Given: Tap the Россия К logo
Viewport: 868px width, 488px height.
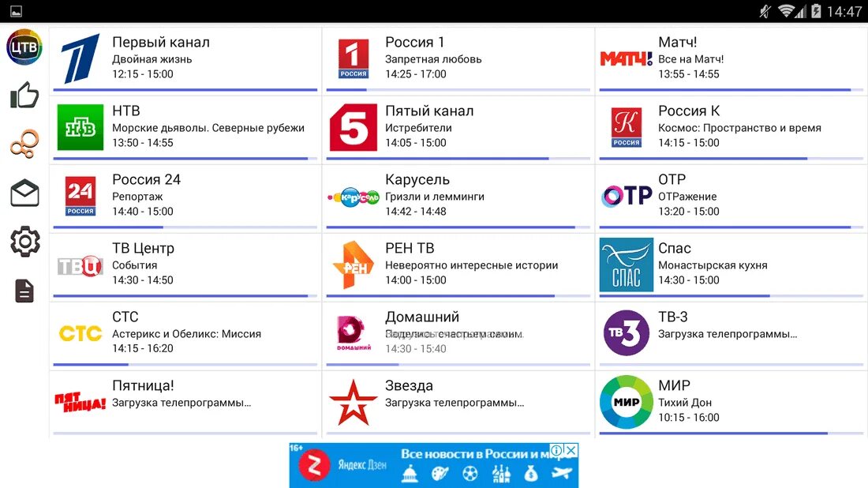Looking at the screenshot, I should point(626,127).
